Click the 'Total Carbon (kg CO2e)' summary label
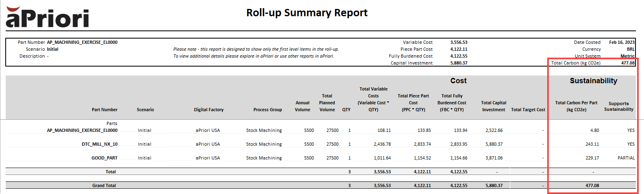The width and height of the screenshot is (644, 194). [x=576, y=63]
